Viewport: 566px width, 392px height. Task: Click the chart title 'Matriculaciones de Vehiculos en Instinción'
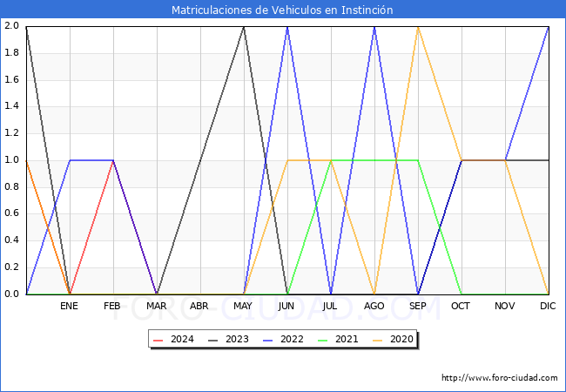point(282,10)
